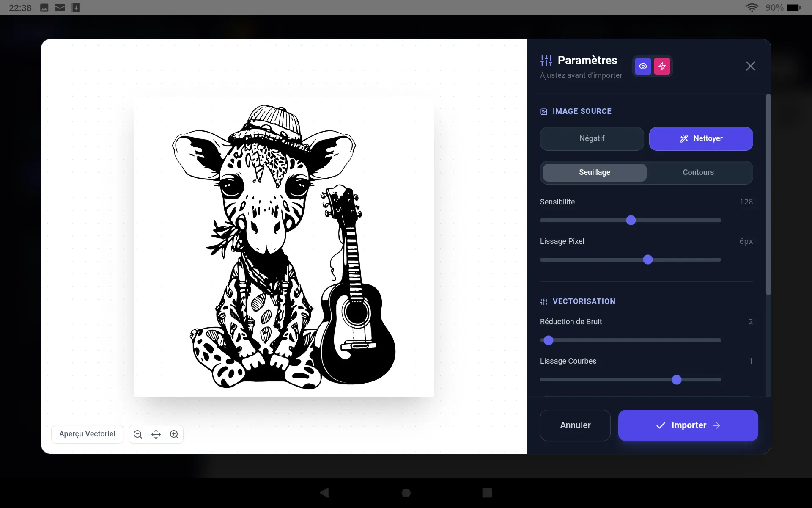Tap the Android recent apps square
Viewport: 812px width, 508px height.
pos(487,493)
